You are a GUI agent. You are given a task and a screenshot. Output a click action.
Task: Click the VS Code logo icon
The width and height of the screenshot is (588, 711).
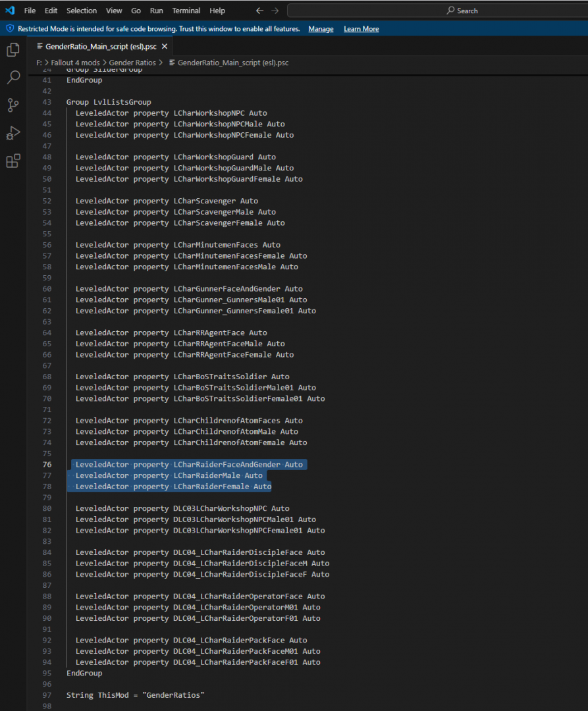[x=10, y=11]
